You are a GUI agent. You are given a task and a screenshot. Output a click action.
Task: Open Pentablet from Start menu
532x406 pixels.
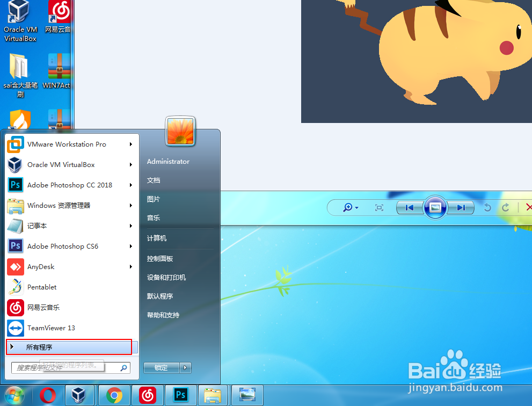[x=70, y=287]
